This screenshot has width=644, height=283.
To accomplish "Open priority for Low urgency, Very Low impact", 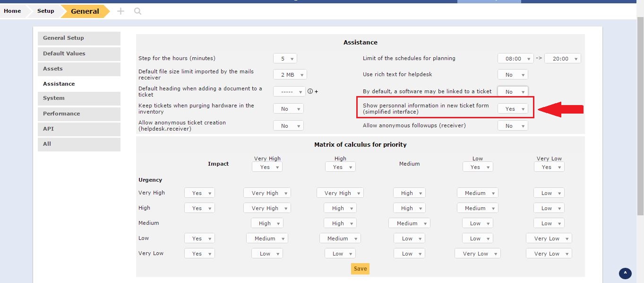I will (x=549, y=239).
